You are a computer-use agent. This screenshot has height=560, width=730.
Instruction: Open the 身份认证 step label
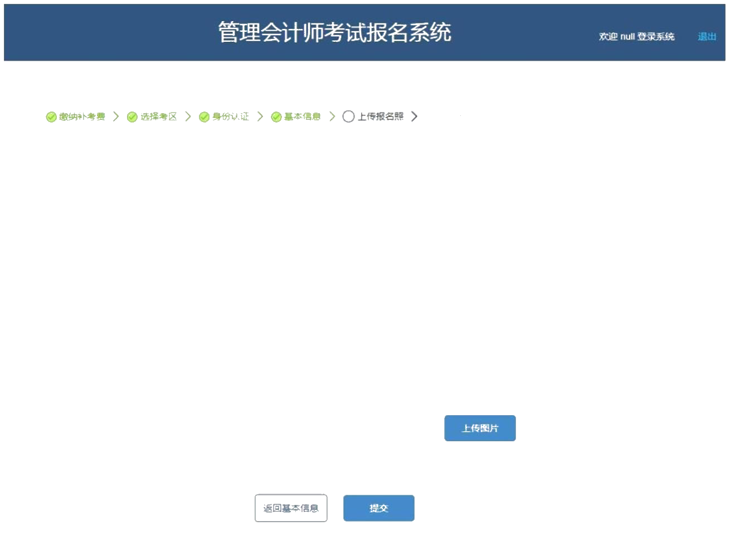point(230,116)
